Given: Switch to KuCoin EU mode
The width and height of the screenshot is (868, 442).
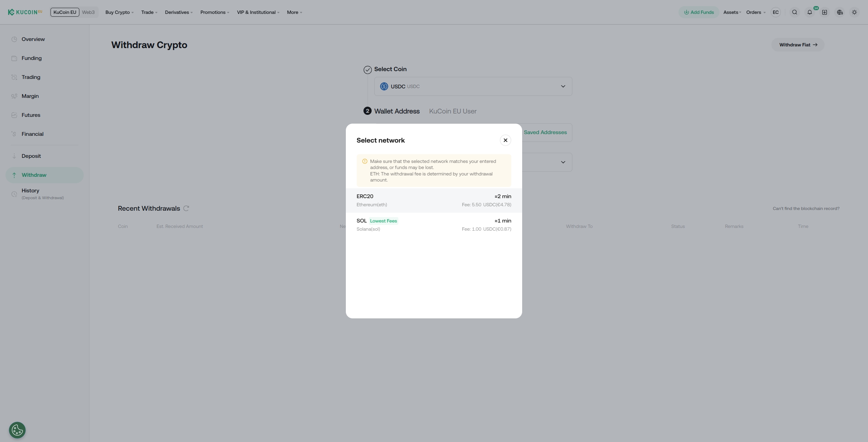Looking at the screenshot, I should click(x=65, y=12).
